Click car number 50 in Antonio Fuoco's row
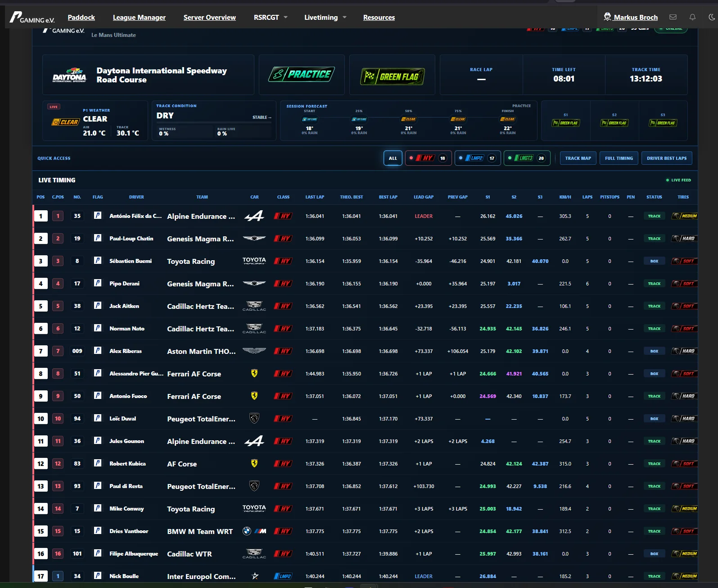This screenshot has width=718, height=588. tap(77, 396)
